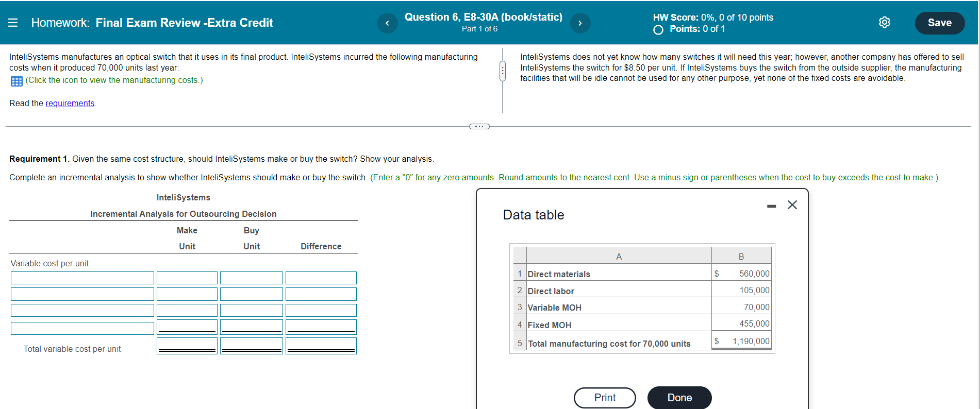The width and height of the screenshot is (980, 409).
Task: Go to the next question arrow
Action: tap(580, 23)
